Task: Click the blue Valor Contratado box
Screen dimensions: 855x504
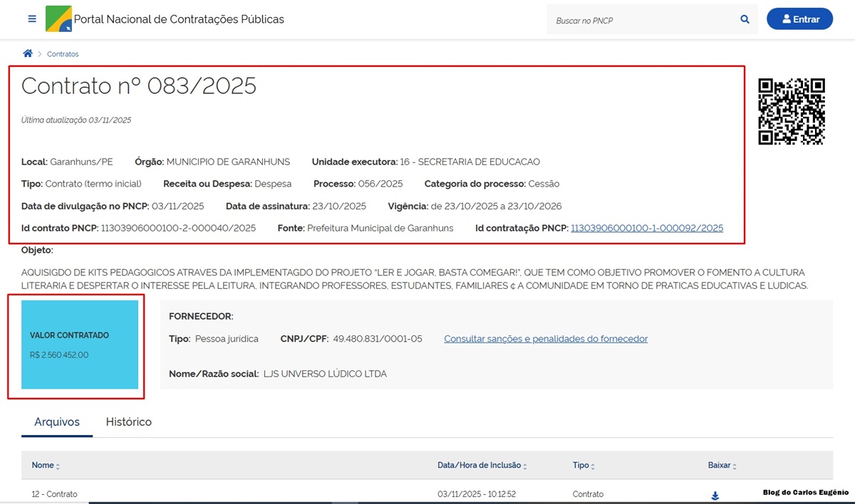Action: (x=80, y=345)
